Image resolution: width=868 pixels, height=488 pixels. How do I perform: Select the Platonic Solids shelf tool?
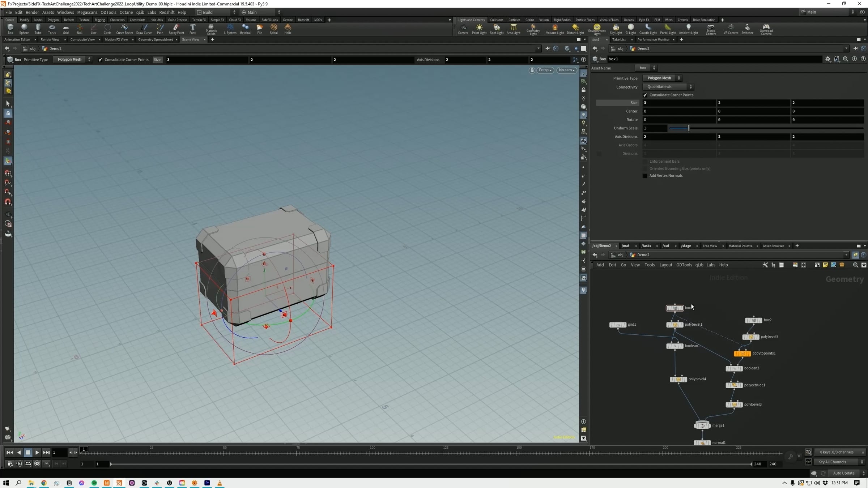click(211, 29)
